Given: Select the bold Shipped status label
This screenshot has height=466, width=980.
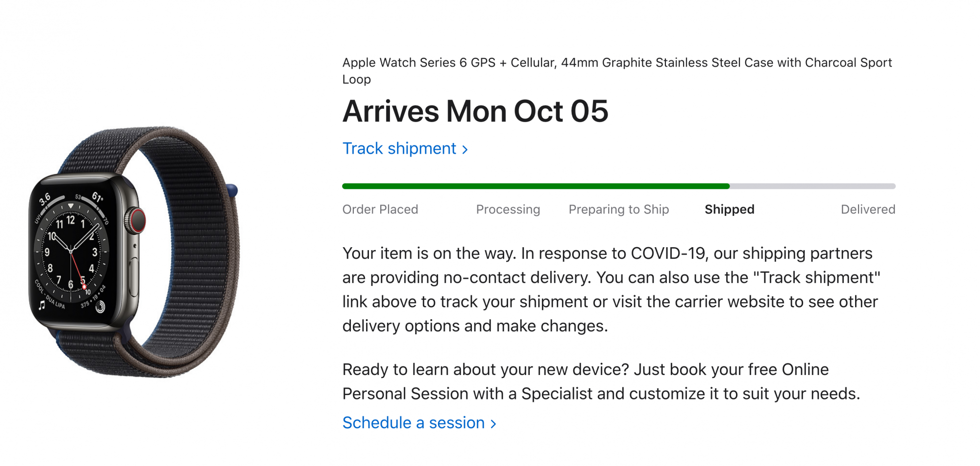Looking at the screenshot, I should (x=730, y=210).
